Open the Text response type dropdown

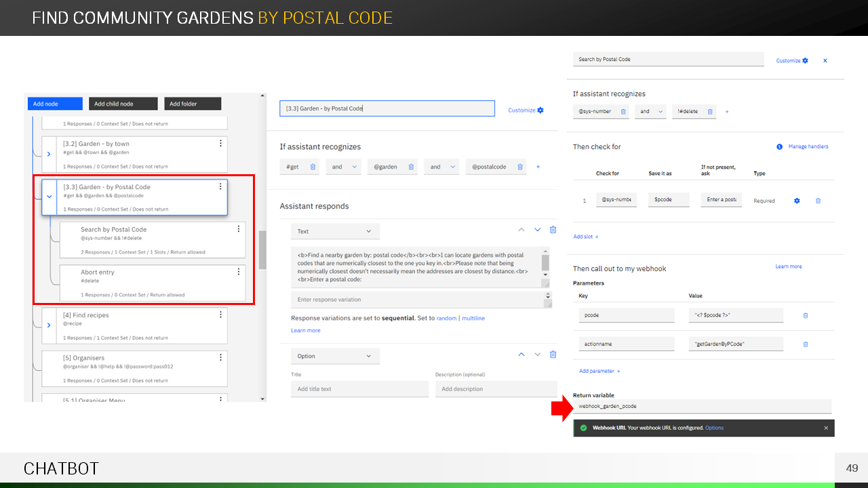point(335,231)
